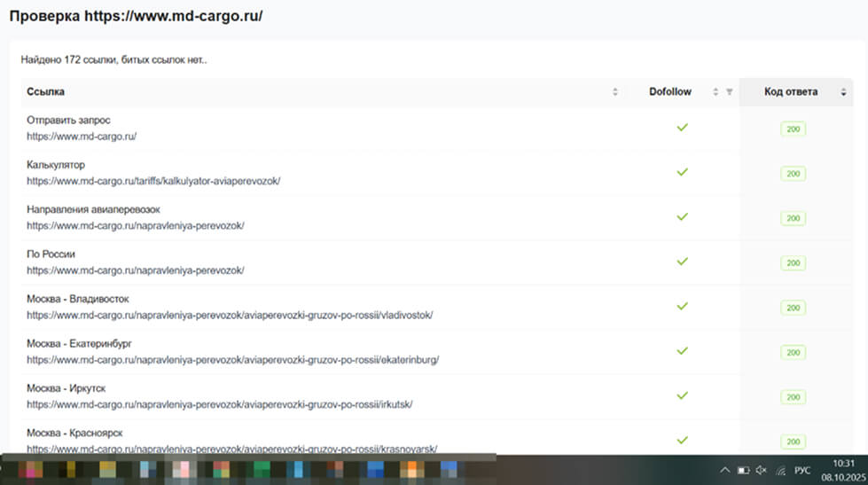Screen dimensions: 868x485
Task: Sort by Код ответа column arrows
Action: tap(843, 92)
